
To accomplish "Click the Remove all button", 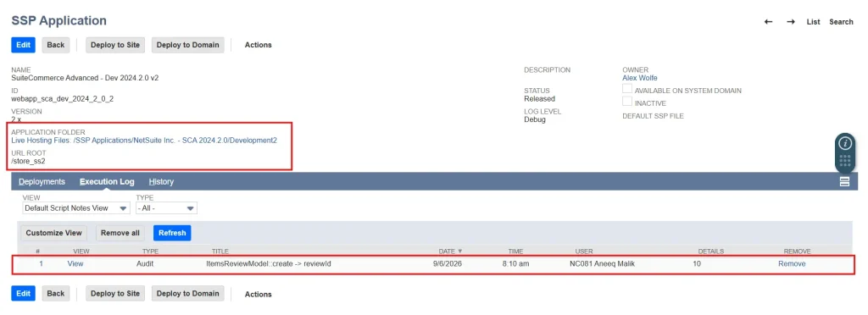I will [x=120, y=233].
